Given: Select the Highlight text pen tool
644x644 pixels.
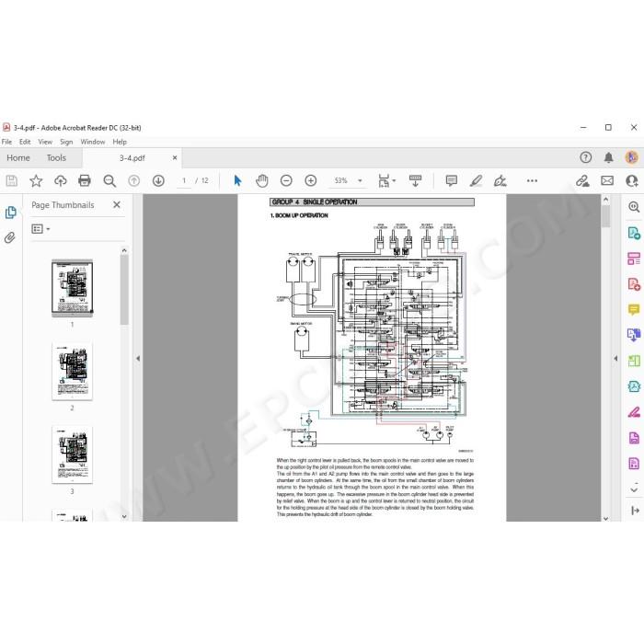Looking at the screenshot, I should pos(476,180).
